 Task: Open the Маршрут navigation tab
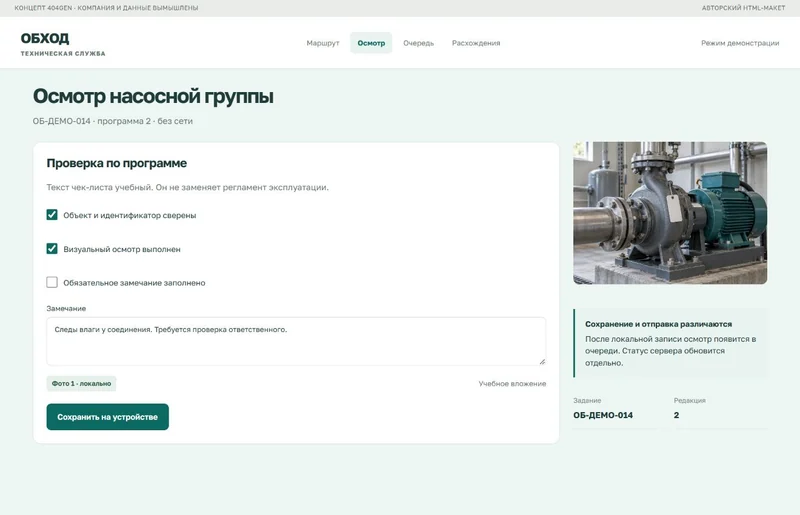click(x=322, y=43)
